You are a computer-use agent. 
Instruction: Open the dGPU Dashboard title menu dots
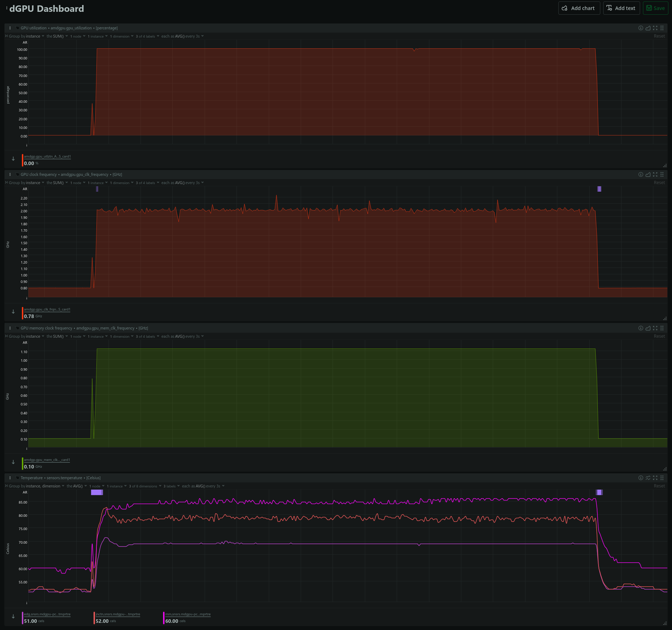coord(6,8)
